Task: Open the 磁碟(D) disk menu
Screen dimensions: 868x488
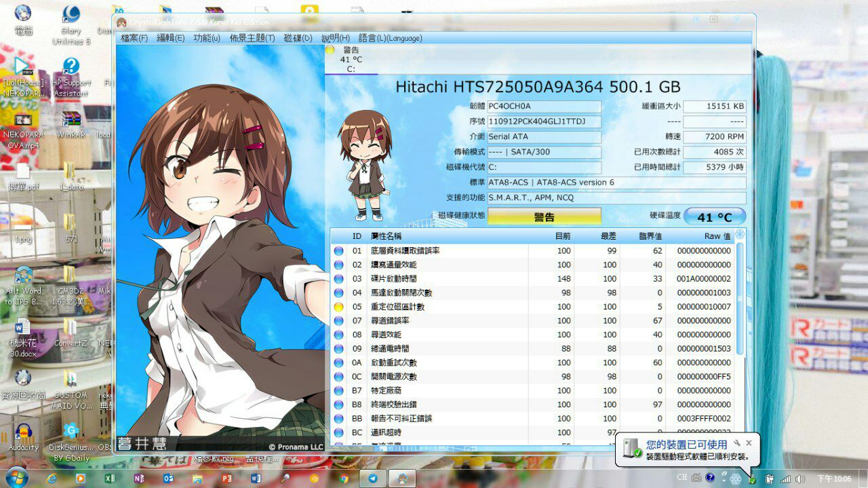Action: tap(298, 38)
